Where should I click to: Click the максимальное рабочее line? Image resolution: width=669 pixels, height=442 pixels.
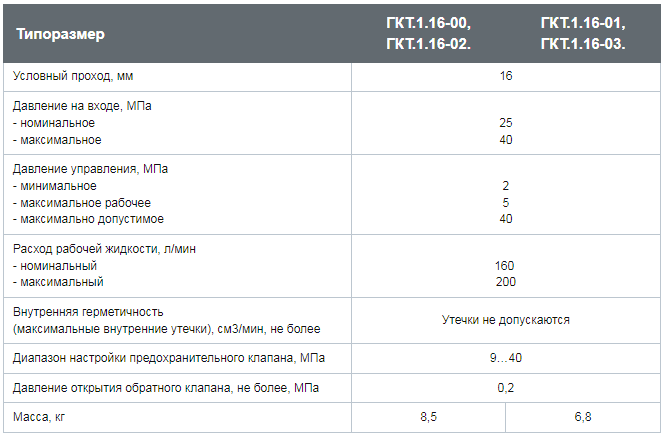(81, 203)
